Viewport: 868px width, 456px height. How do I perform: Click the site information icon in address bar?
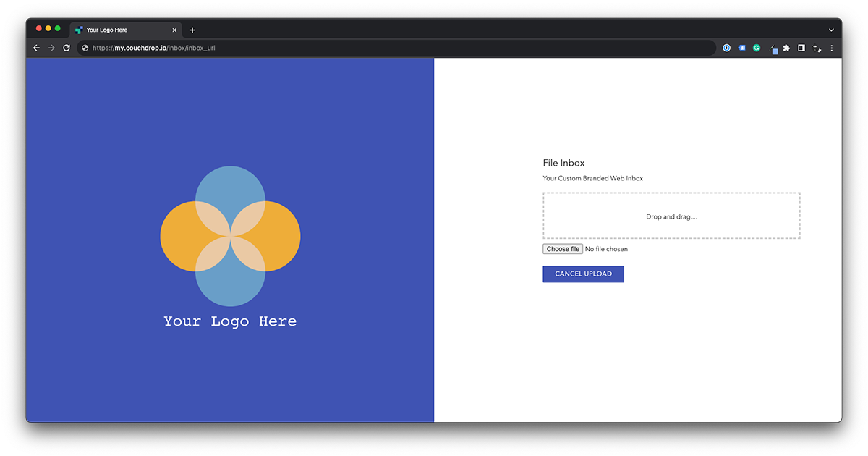(84, 48)
